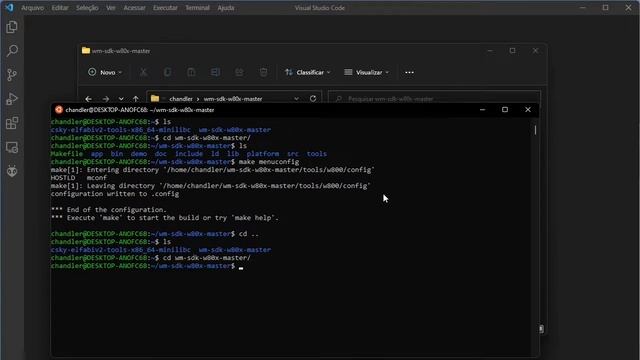Open the Classificar sort dropdown
Viewport: 640px width, 360px height.
[308, 72]
